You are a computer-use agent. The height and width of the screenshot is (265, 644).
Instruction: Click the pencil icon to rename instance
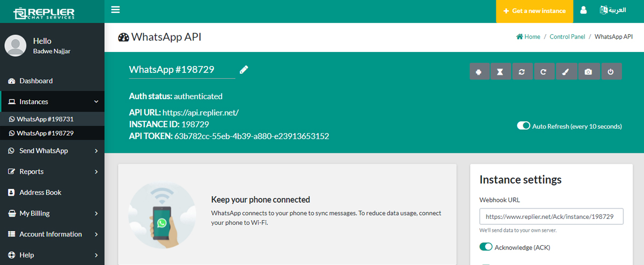[x=244, y=69]
